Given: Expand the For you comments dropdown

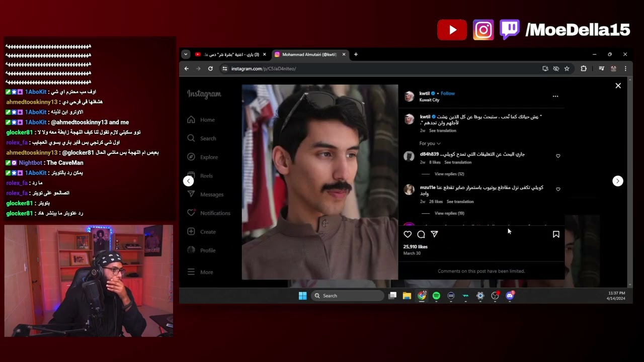Looking at the screenshot, I should (430, 143).
